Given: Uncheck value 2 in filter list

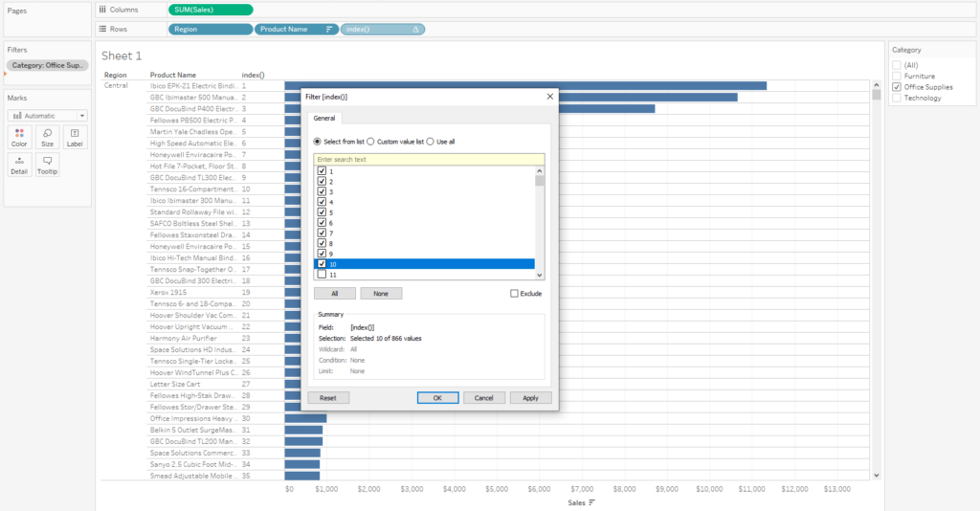Looking at the screenshot, I should 322,181.
